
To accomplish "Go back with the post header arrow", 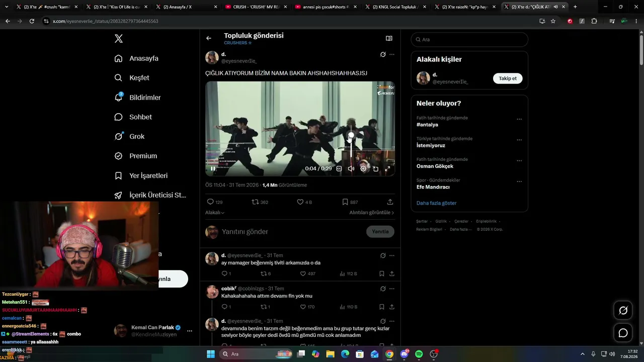I will point(209,38).
